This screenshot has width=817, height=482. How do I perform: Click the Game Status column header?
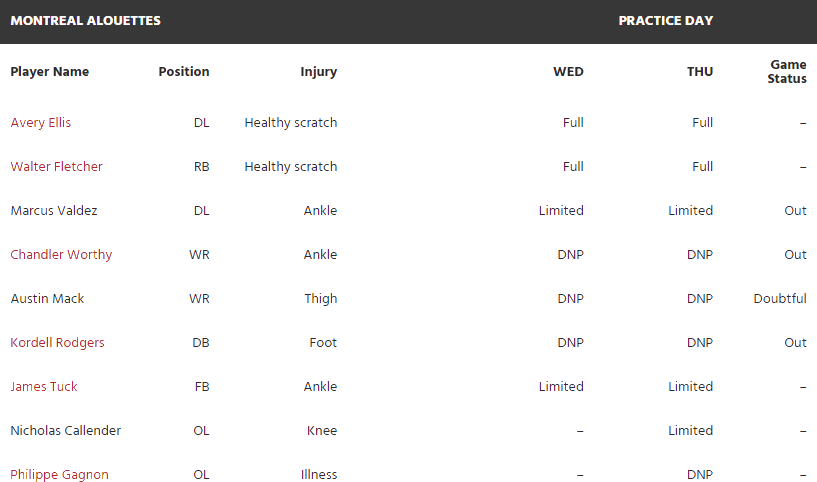coord(787,71)
